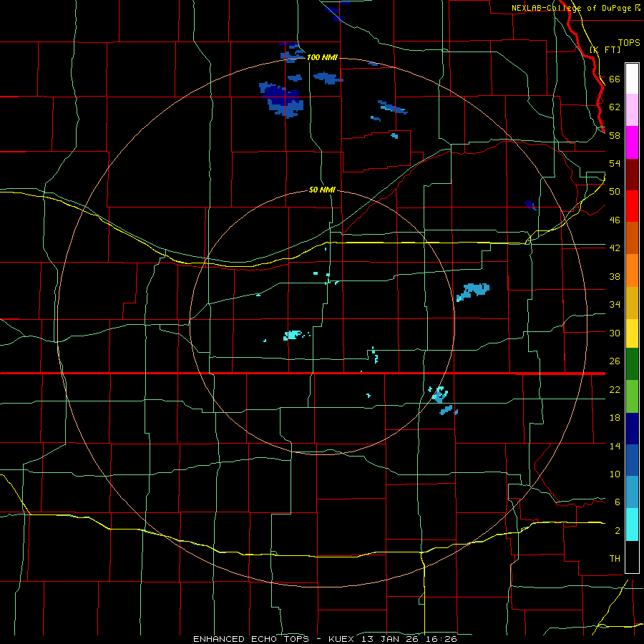The width and height of the screenshot is (644, 644).
Task: Pick the light green legend band
Action: point(632,396)
